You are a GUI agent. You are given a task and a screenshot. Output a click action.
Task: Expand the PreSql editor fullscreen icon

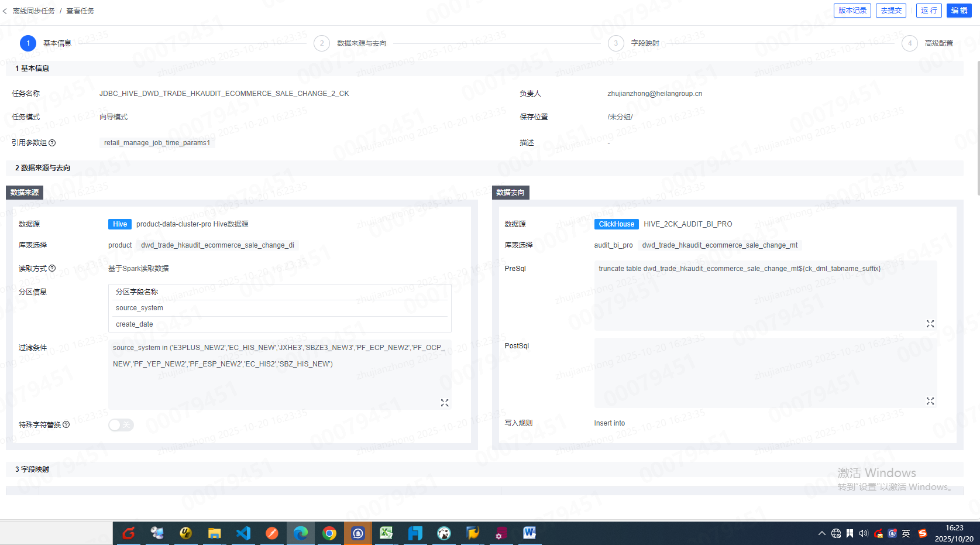coord(930,324)
